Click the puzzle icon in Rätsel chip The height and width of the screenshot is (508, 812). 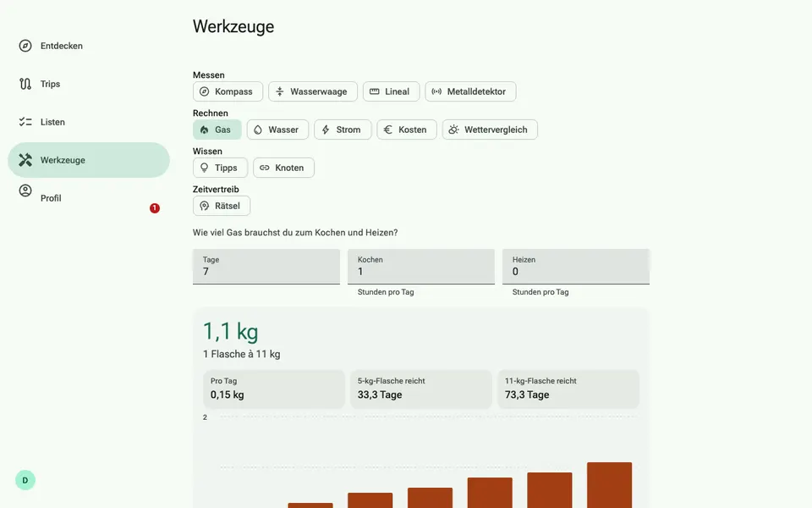[205, 206]
